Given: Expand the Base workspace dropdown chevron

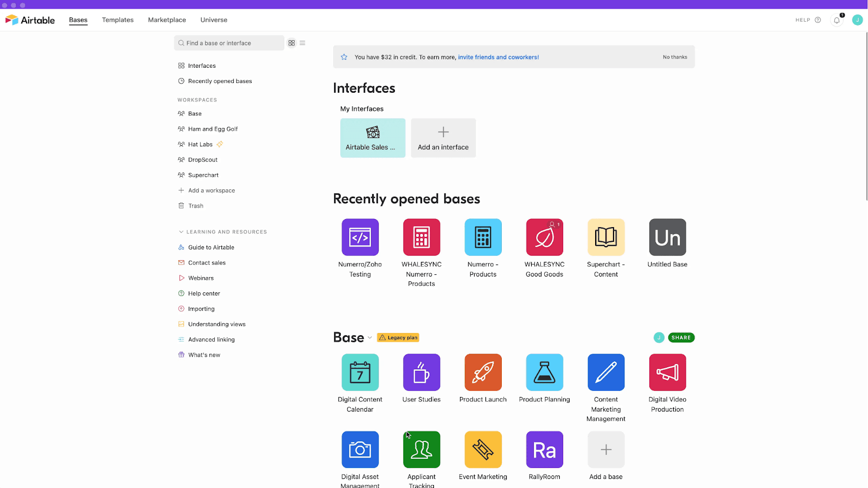Looking at the screenshot, I should pos(370,337).
